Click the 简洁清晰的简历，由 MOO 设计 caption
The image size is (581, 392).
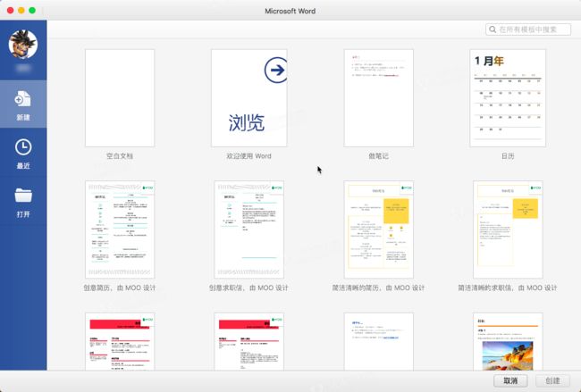(378, 288)
